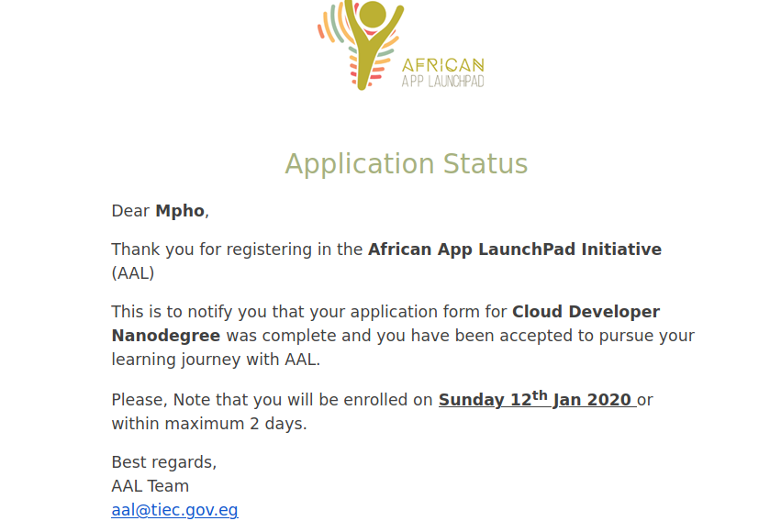
Task: Click the Best regards line
Action: [x=164, y=462]
